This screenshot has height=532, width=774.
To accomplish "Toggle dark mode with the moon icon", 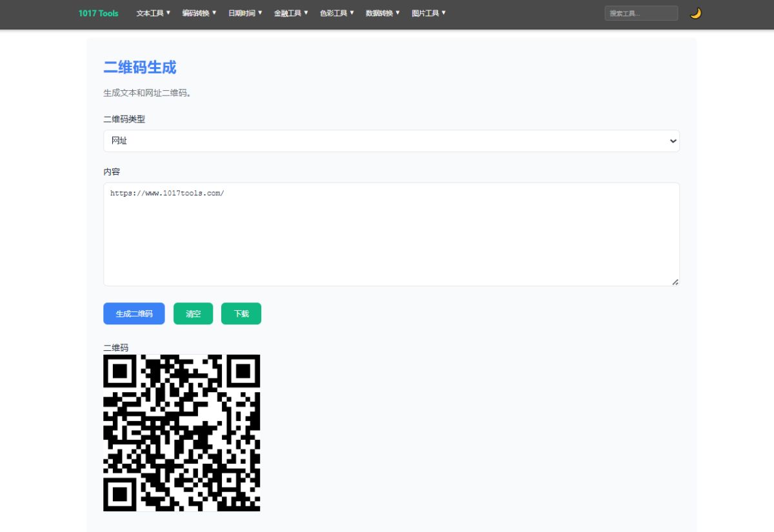I will (695, 13).
